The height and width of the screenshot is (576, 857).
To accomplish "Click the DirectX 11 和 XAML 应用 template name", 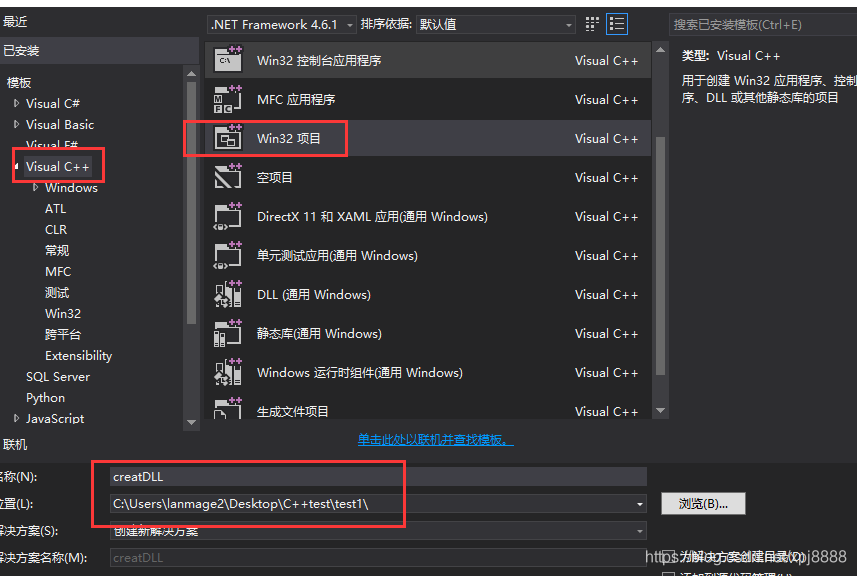I will [372, 216].
